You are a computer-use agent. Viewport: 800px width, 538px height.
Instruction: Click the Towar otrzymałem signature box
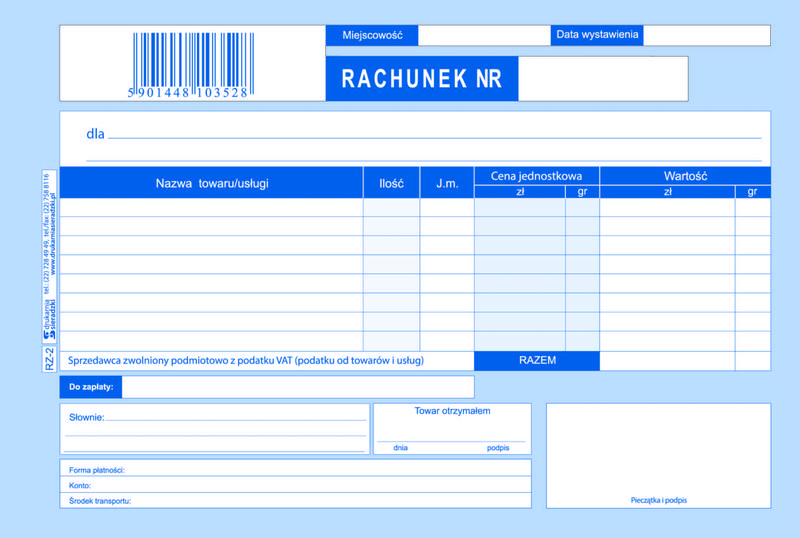pos(454,428)
